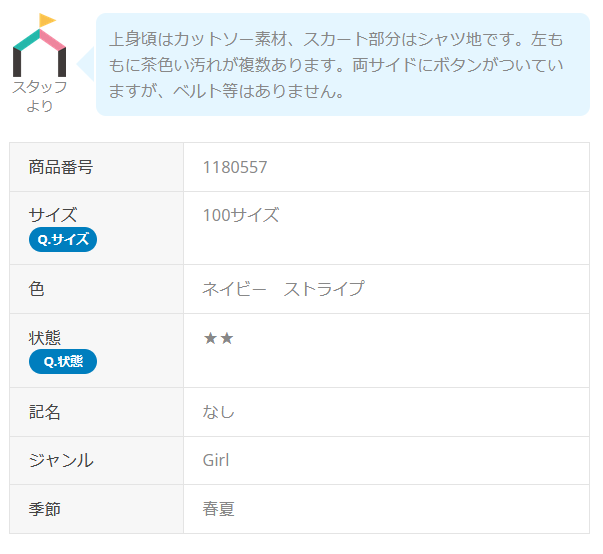Select the product number 1180557
The height and width of the screenshot is (554, 603).
click(235, 167)
